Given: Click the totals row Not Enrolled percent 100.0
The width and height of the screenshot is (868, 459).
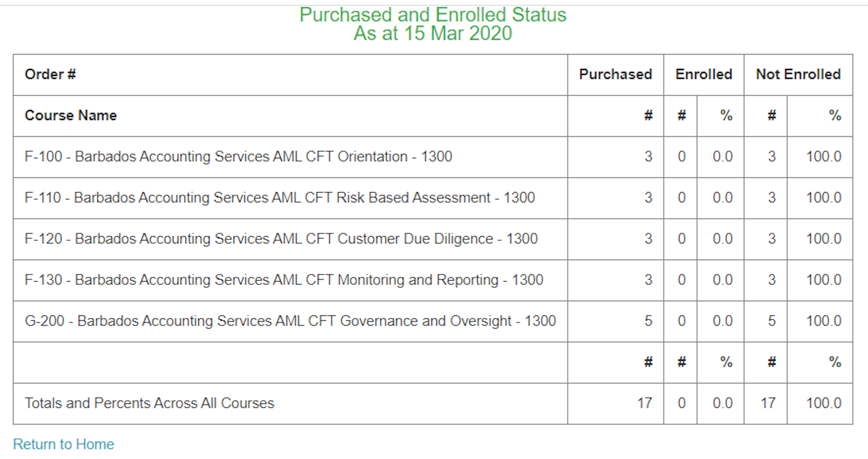Looking at the screenshot, I should pos(823,403).
